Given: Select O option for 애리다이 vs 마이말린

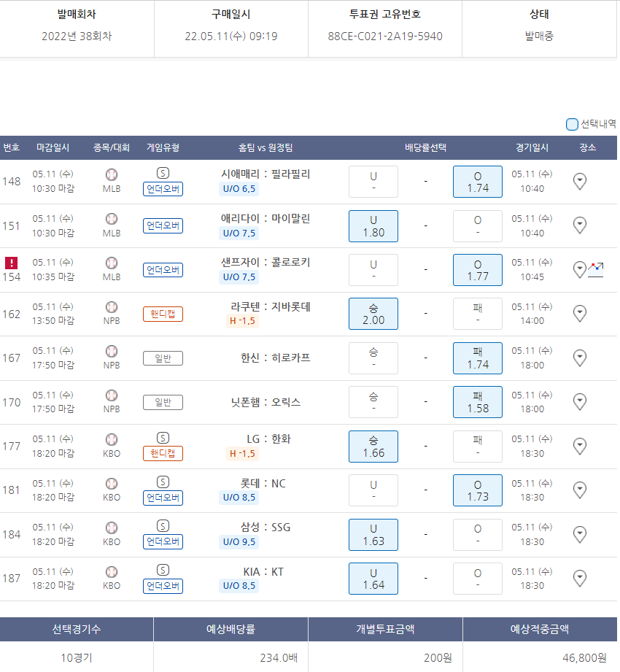Looking at the screenshot, I should pyautogui.click(x=478, y=226).
